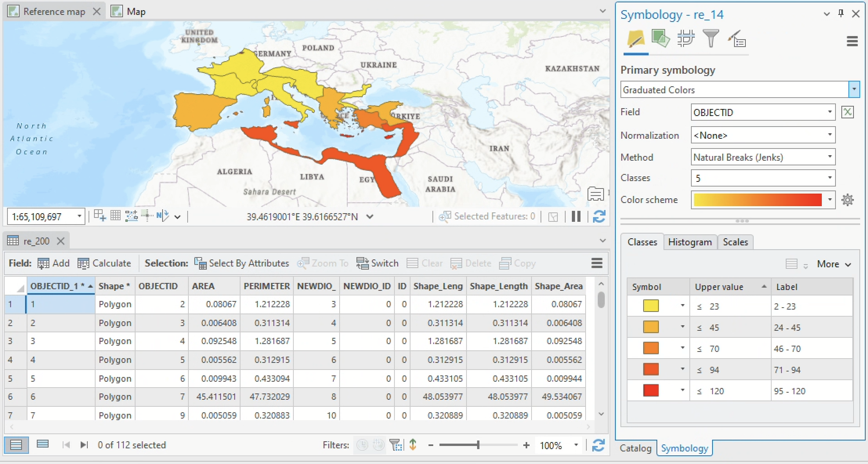Open the More menu in Classes
Screen dimensions: 868x464
click(x=834, y=264)
